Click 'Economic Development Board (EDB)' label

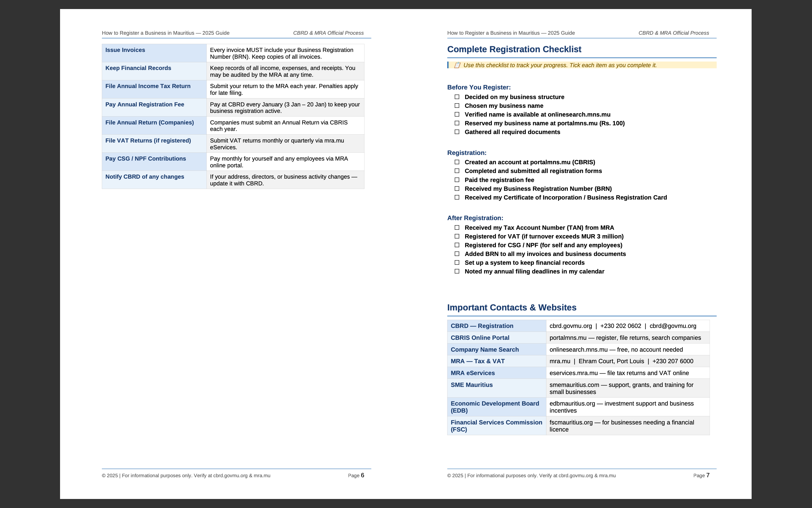click(495, 407)
